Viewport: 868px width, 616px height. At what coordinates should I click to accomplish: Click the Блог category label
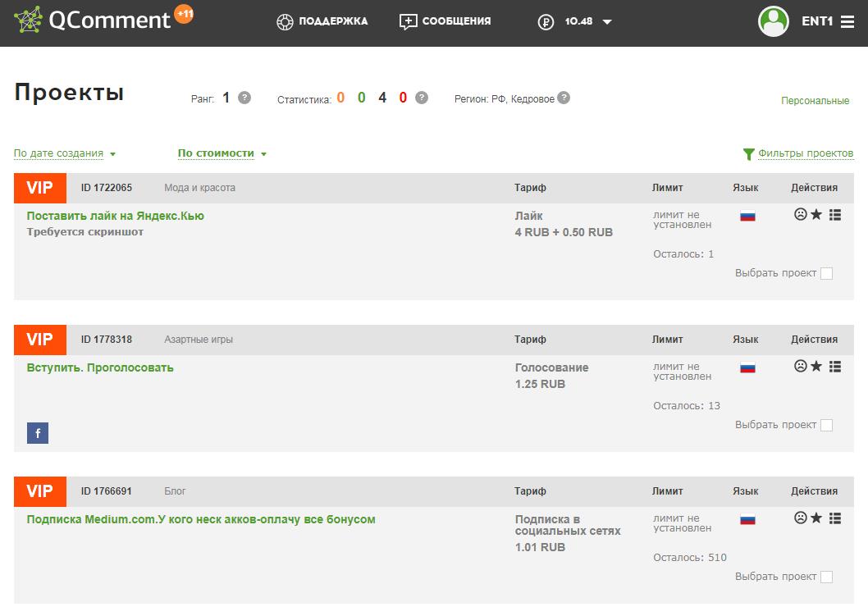[175, 491]
